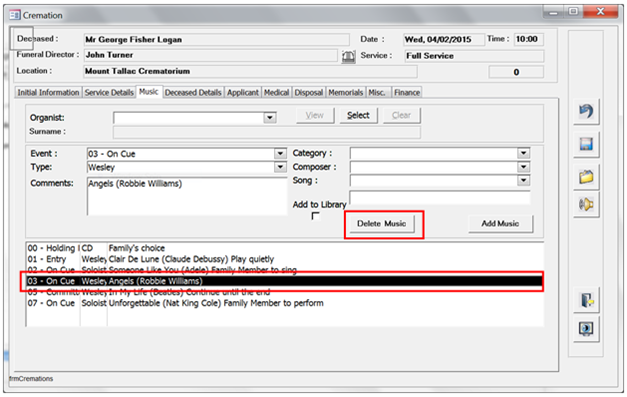Select the 00 - Holding Family's choice row
Screen dimensions: 627x397
(285, 248)
